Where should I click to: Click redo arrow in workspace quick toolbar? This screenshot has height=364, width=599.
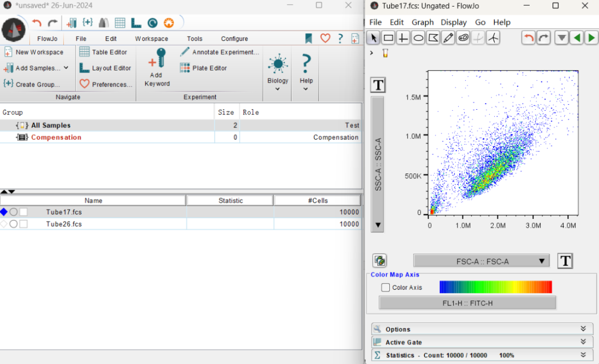point(53,23)
